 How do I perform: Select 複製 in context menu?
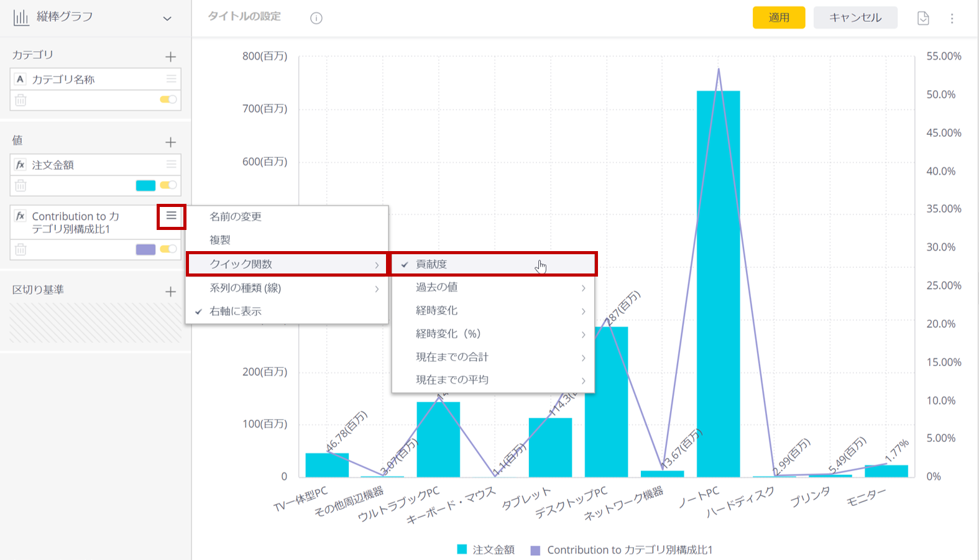pyautogui.click(x=287, y=240)
